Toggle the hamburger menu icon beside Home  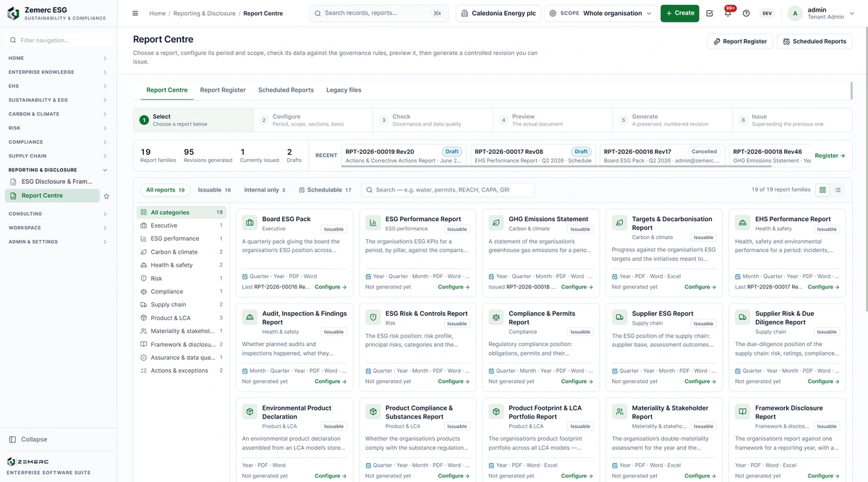pyautogui.click(x=135, y=13)
